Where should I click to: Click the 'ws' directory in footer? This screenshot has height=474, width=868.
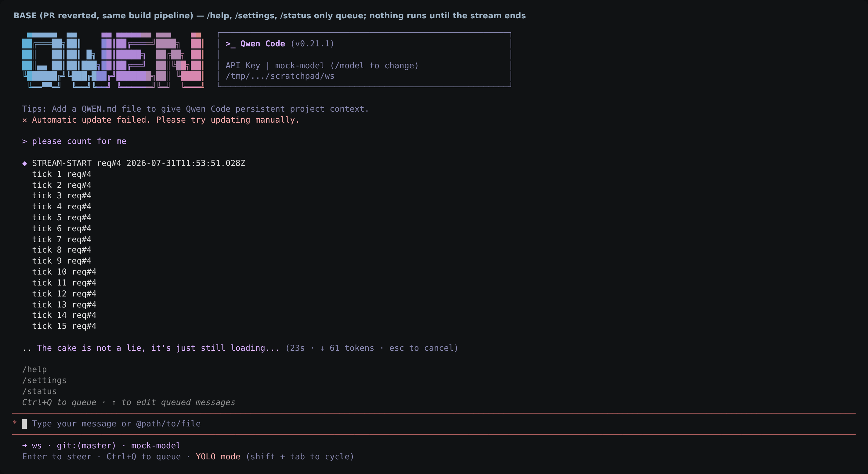(x=37, y=446)
